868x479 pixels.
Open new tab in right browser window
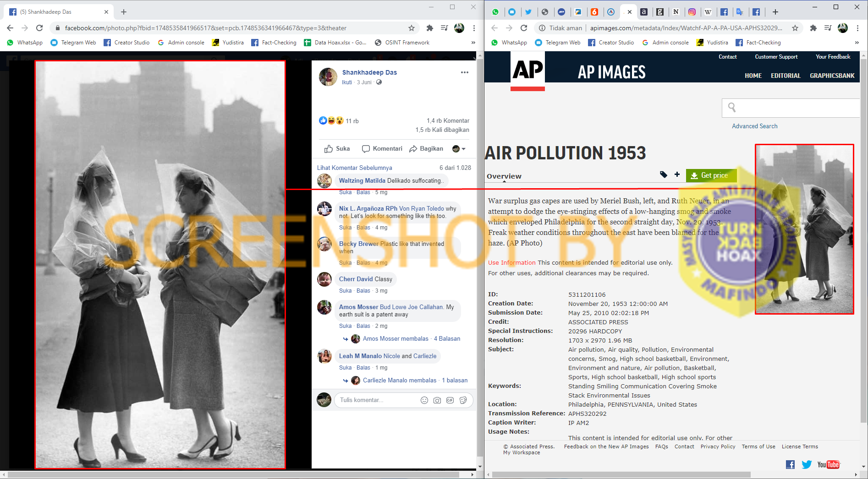775,12
